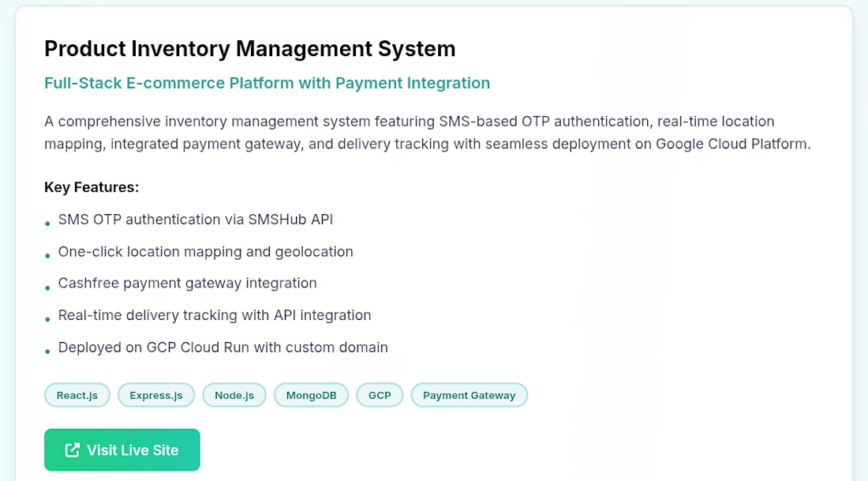Click 'One-click location mapping and geolocation'
This screenshot has height=481, width=868.
coord(205,252)
